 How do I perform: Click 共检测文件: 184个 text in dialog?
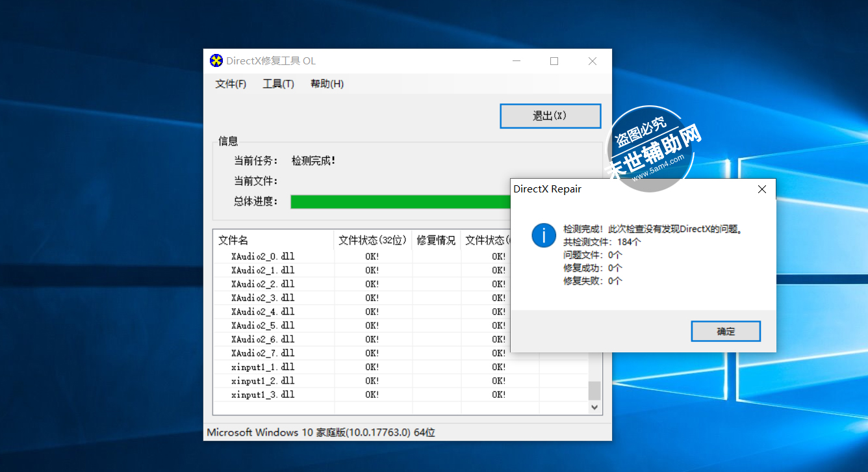click(x=602, y=242)
